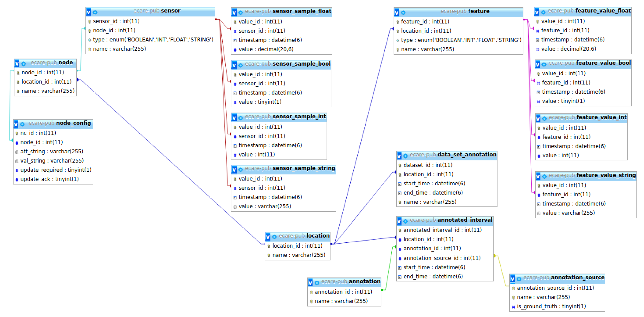Collapse feature_value_string table using V button

click(x=538, y=176)
